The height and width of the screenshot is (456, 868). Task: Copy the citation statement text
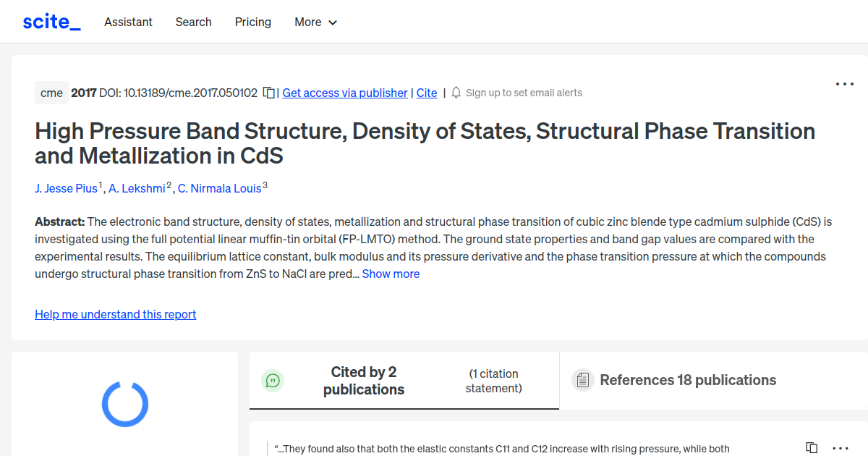810,447
